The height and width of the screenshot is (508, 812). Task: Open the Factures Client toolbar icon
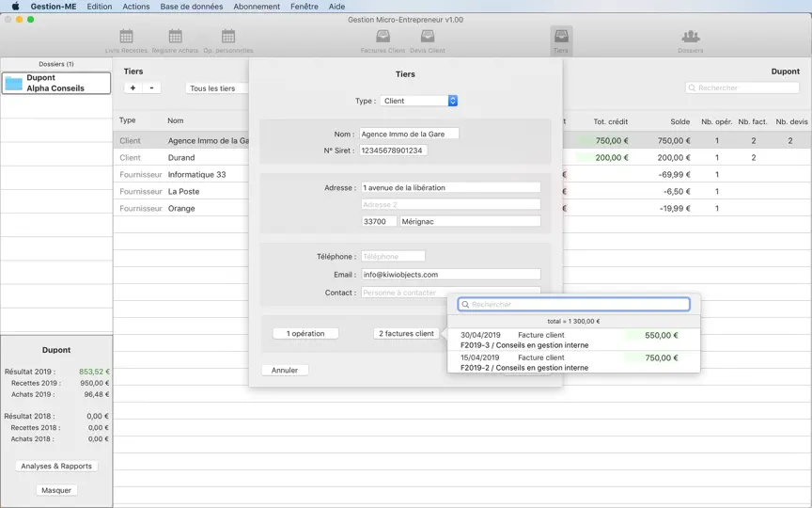click(383, 41)
